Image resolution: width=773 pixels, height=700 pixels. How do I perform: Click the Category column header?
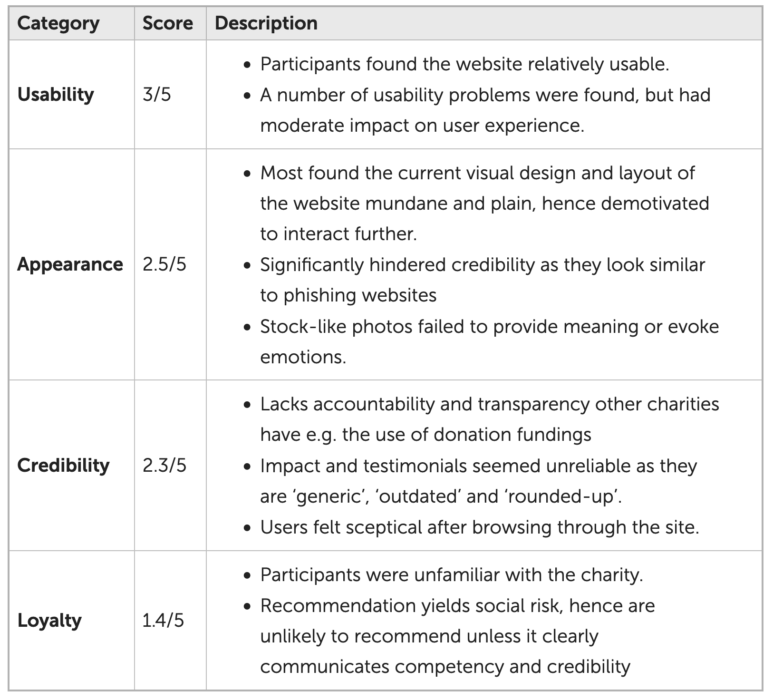58,23
